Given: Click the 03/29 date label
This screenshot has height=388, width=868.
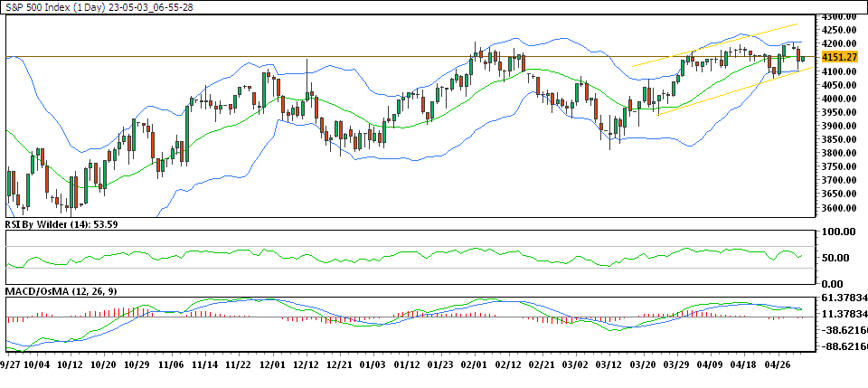Looking at the screenshot, I should tap(677, 365).
